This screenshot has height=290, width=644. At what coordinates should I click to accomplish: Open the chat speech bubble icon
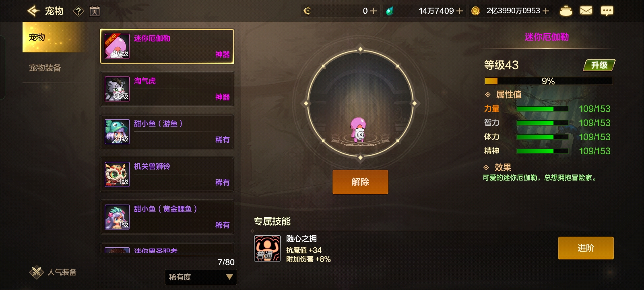coord(607,11)
